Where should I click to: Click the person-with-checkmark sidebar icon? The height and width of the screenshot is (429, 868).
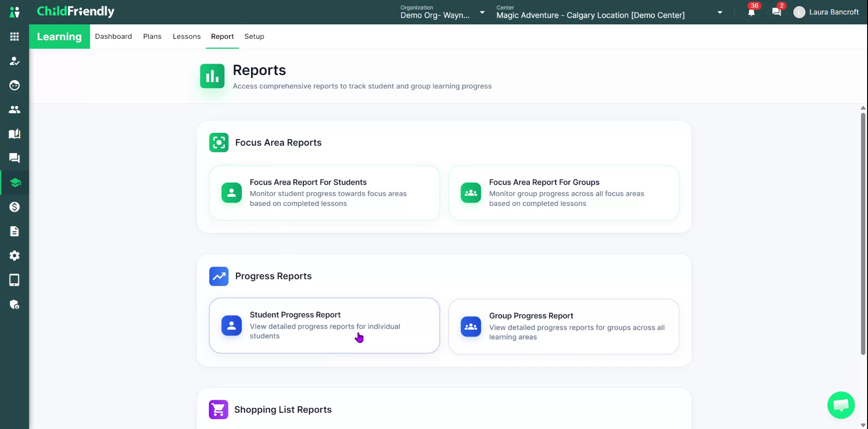pyautogui.click(x=14, y=61)
